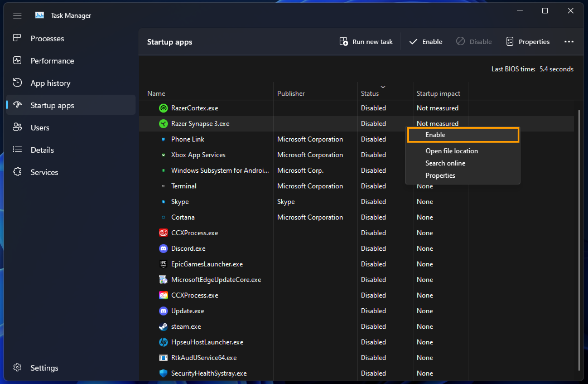Click the Razer Synapse 3.exe icon
Image resolution: width=588 pixels, height=384 pixels.
tap(163, 124)
